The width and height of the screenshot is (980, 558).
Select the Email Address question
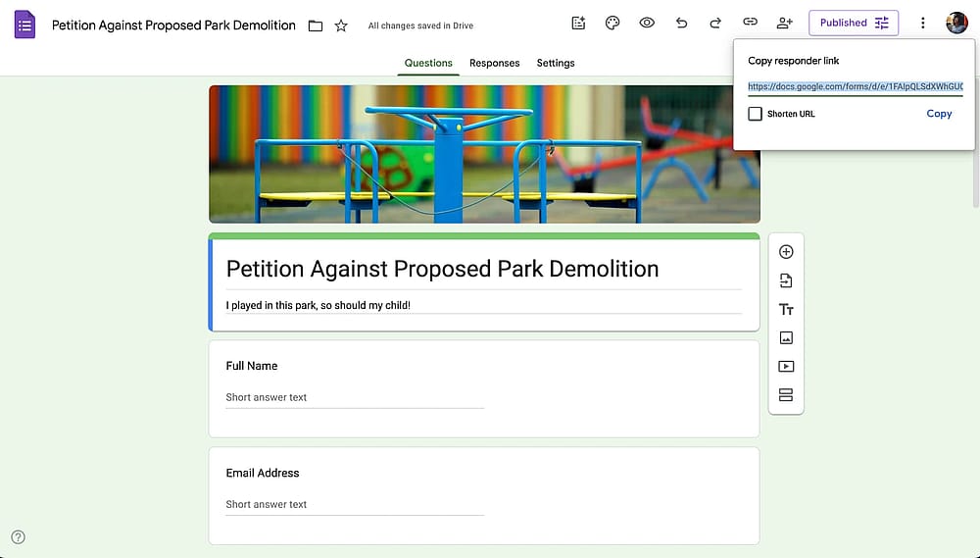coord(484,496)
